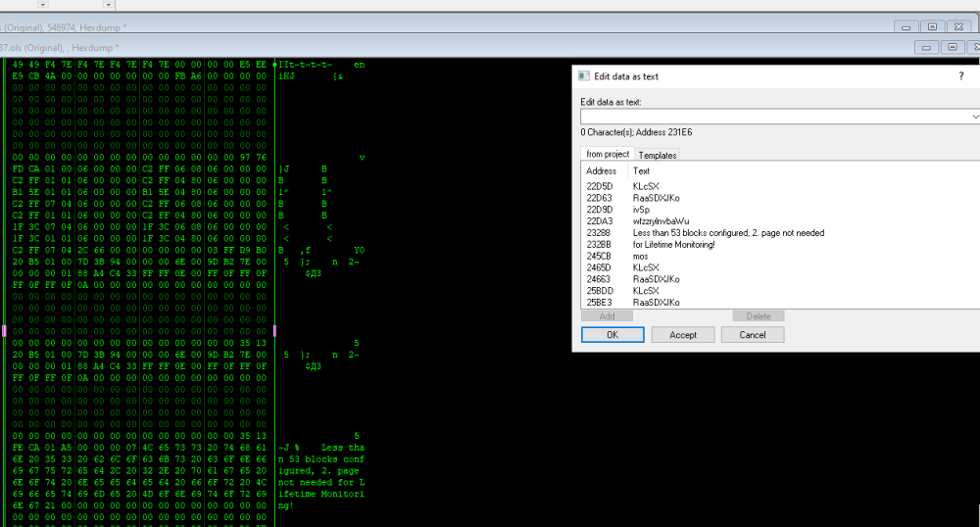The height and width of the screenshot is (527, 980).
Task: Click the 'n 53 blocks conf' ASCII text in hexdump
Action: coord(321,459)
